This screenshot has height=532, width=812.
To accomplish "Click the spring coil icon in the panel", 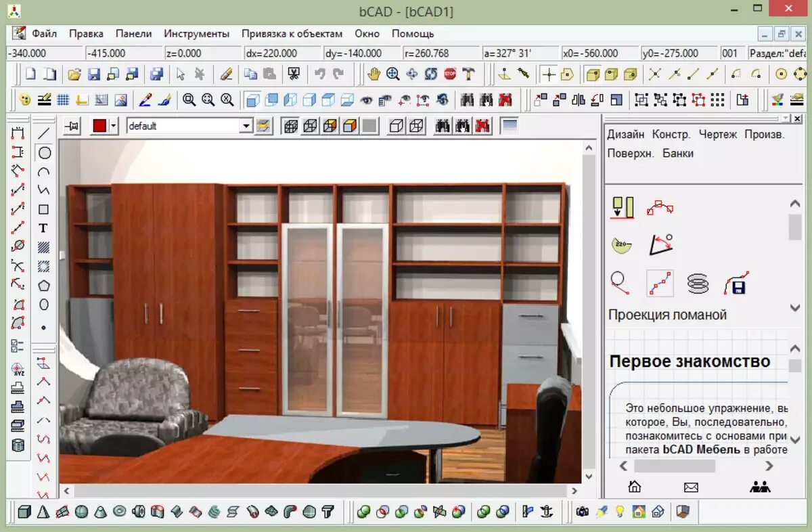I will (698, 283).
